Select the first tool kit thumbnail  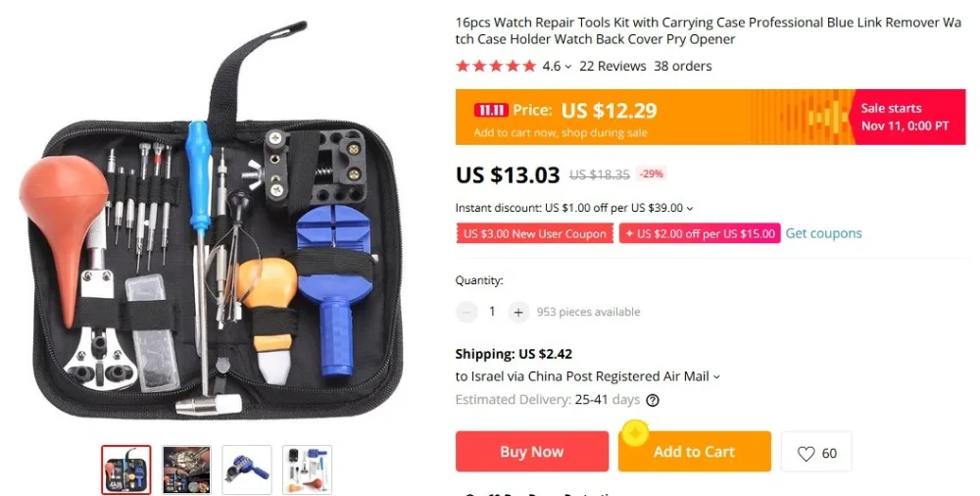pyautogui.click(x=126, y=470)
